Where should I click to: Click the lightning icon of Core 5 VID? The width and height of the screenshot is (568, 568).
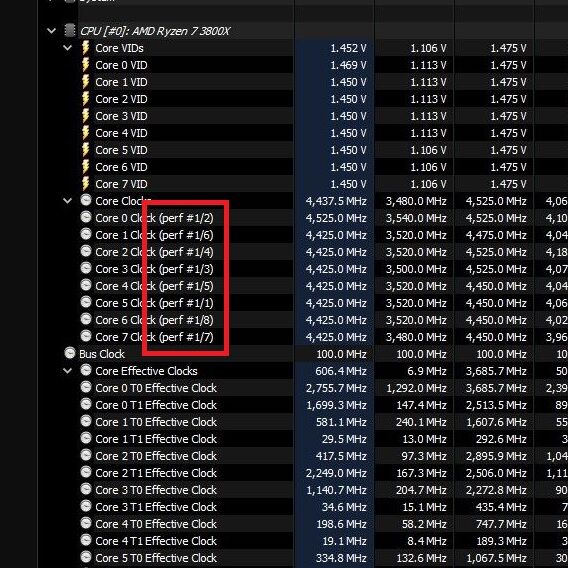[x=85, y=150]
